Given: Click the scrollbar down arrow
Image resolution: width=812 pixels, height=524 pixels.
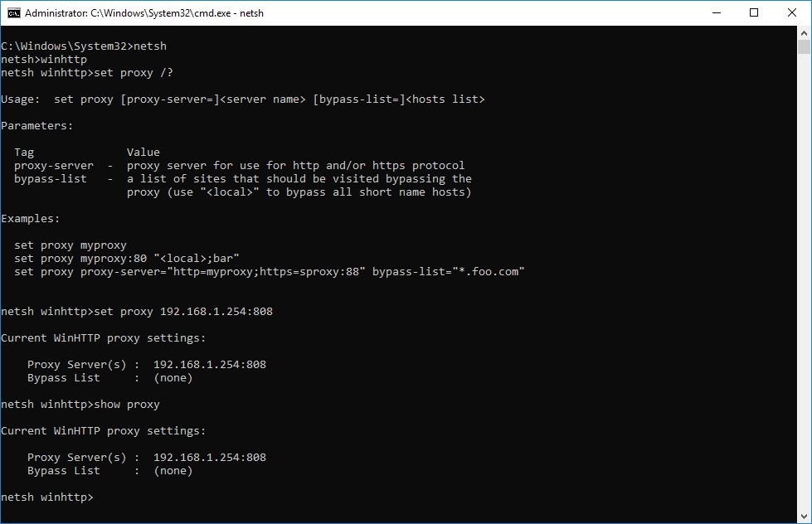Looking at the screenshot, I should point(803,516).
